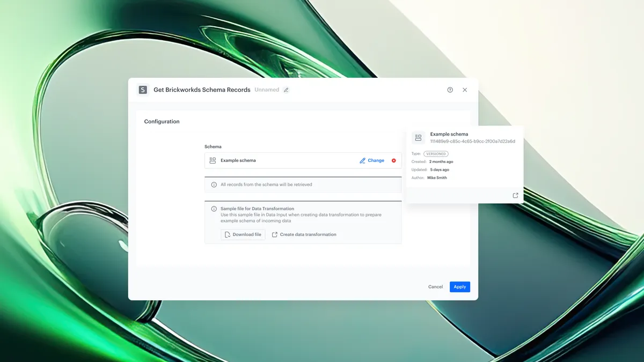
Task: Click info icon next to All records message
Action: point(214,184)
